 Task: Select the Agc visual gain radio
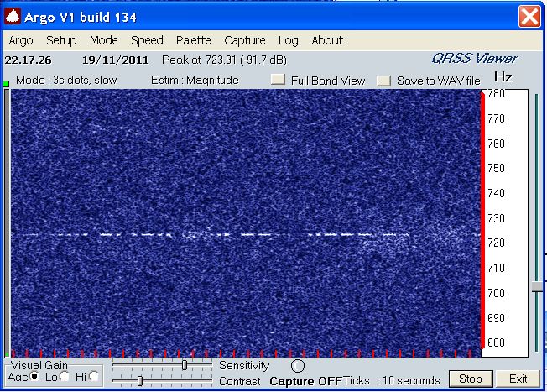(34, 376)
